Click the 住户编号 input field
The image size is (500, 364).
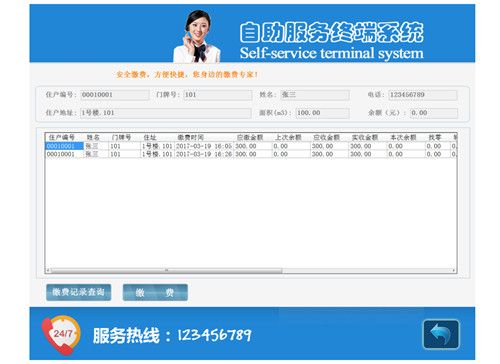(115, 95)
